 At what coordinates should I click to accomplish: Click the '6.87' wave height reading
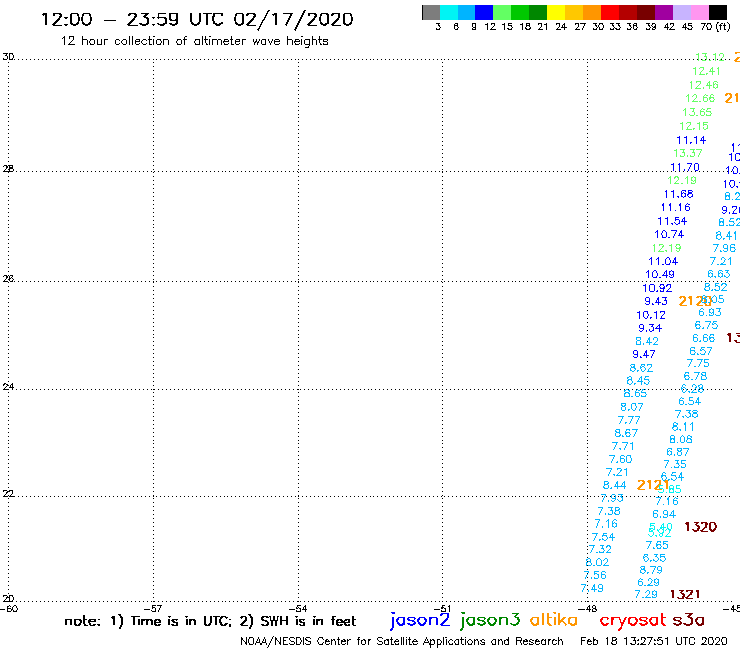click(678, 452)
